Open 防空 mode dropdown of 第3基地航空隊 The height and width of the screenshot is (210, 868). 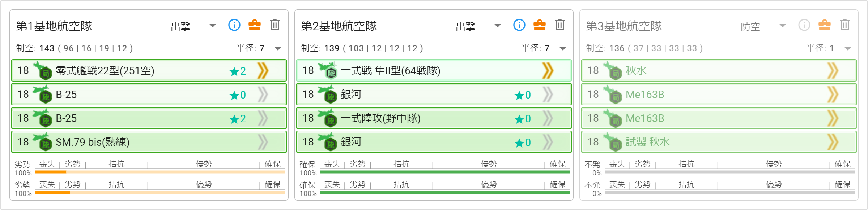tap(766, 26)
